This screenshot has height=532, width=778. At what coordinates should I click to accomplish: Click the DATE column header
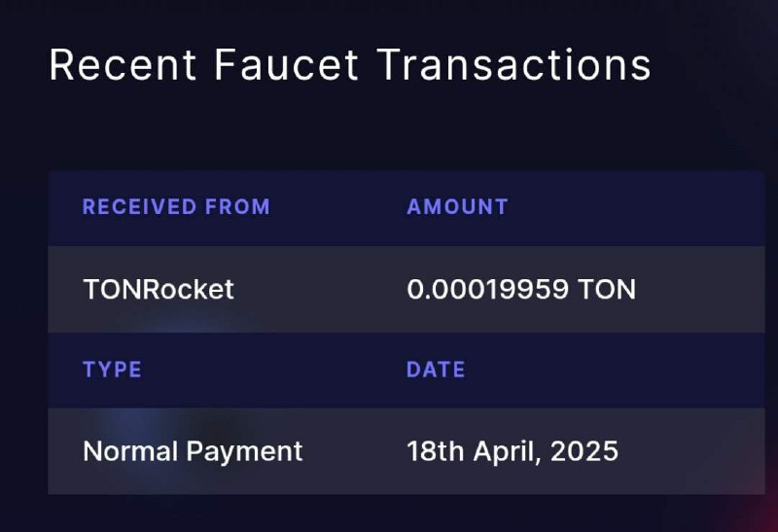pyautogui.click(x=436, y=370)
